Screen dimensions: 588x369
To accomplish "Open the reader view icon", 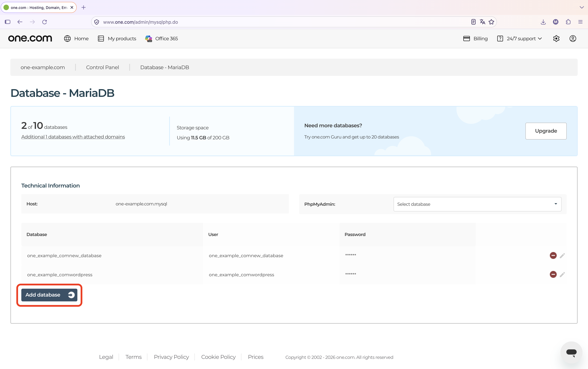I will pyautogui.click(x=473, y=22).
